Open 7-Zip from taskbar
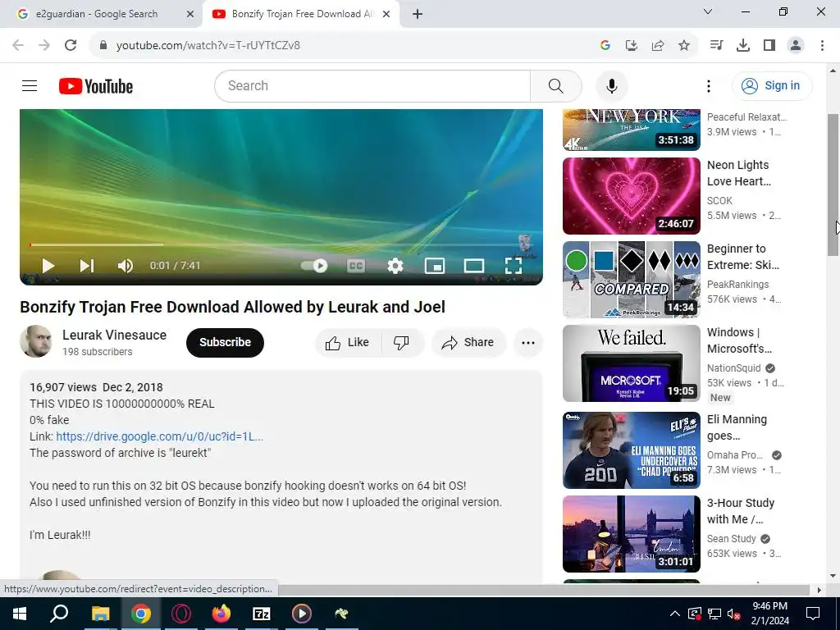 coord(262,614)
